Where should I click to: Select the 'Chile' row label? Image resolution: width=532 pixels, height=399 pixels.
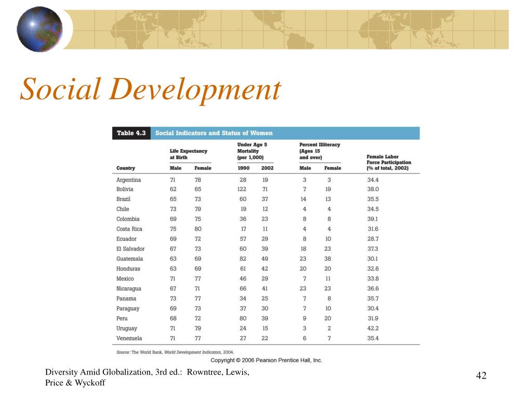point(123,209)
